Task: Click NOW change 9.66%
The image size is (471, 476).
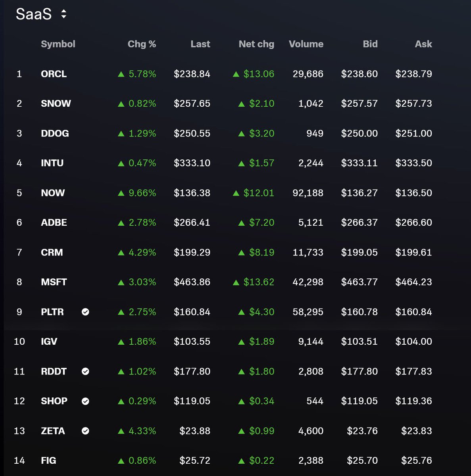Action: coord(142,193)
